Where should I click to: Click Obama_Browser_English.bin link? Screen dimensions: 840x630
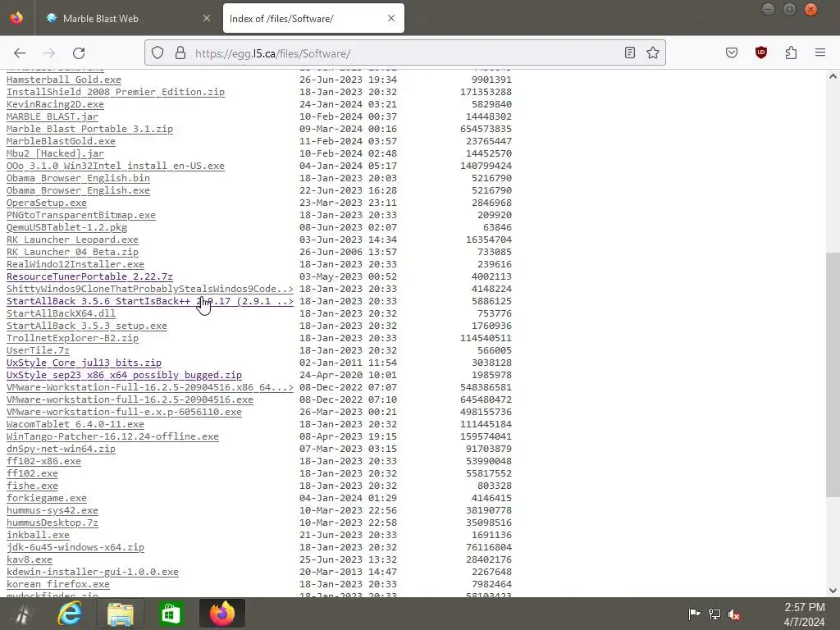pos(78,178)
